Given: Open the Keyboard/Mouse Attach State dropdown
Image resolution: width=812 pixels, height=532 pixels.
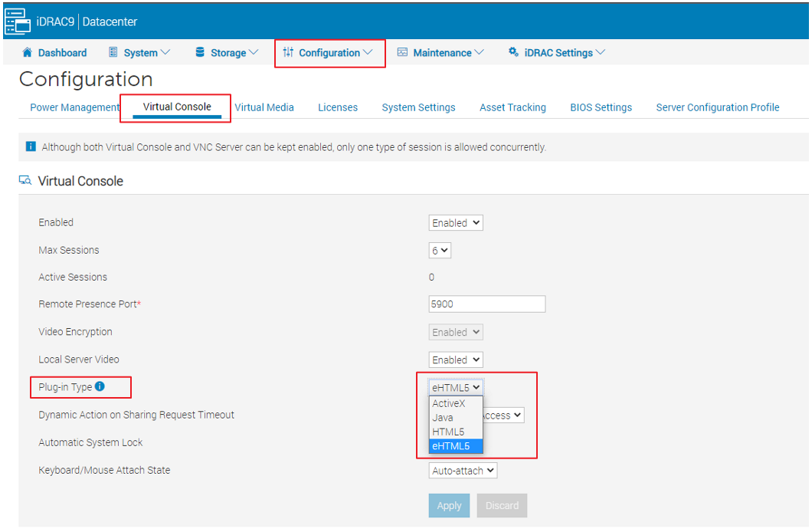Looking at the screenshot, I should [463, 471].
